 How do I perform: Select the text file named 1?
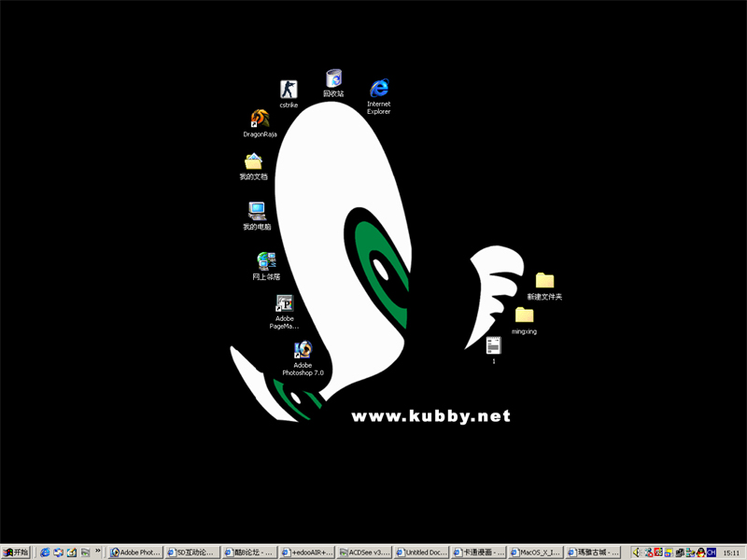[493, 346]
